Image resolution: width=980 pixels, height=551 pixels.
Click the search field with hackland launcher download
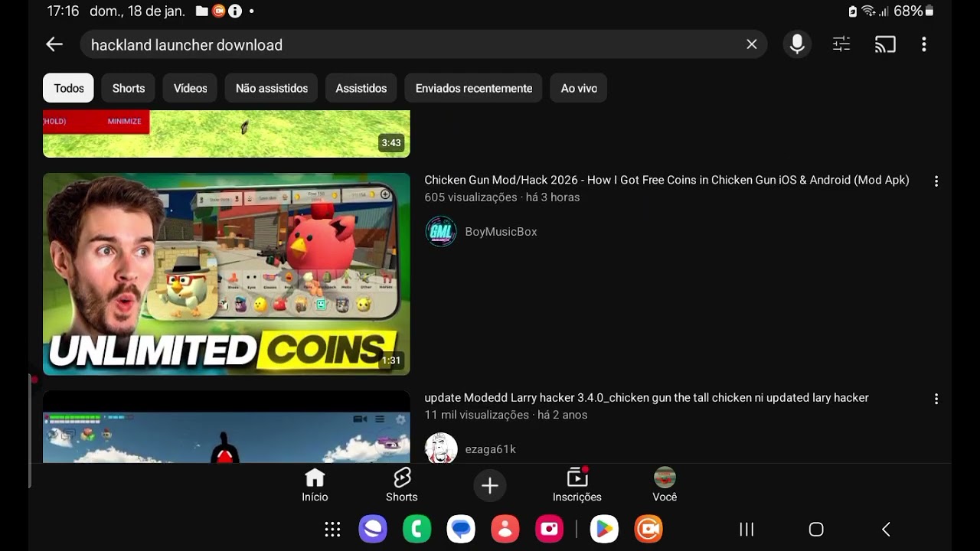423,44
